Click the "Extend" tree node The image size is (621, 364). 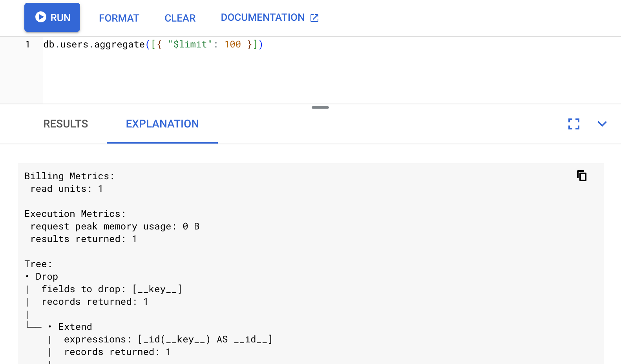coord(75,327)
